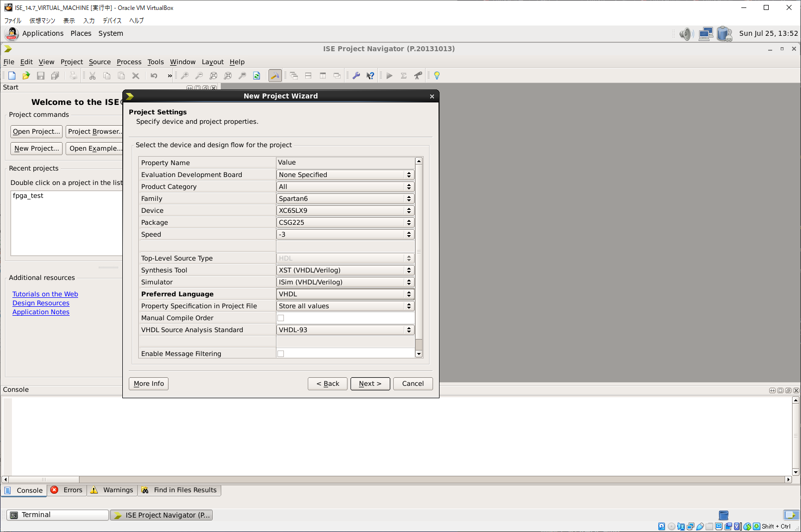Select fpga_test in recent projects list
Image resolution: width=801 pixels, height=532 pixels.
tap(28, 196)
